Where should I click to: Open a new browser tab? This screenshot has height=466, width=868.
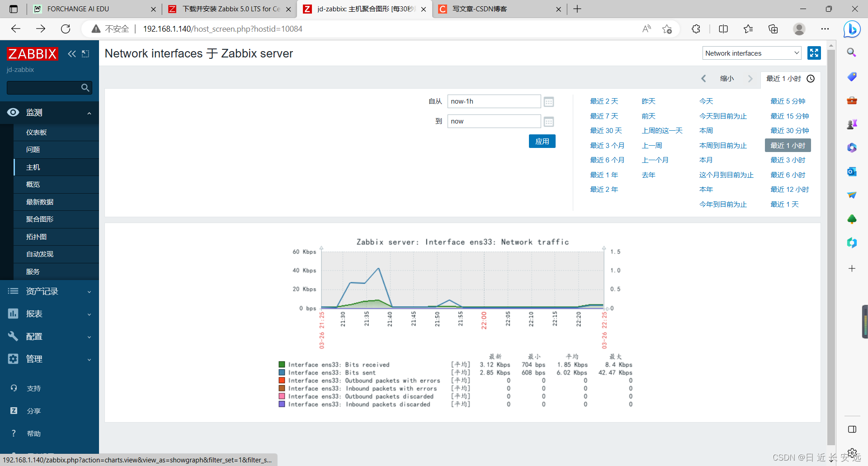pos(577,9)
